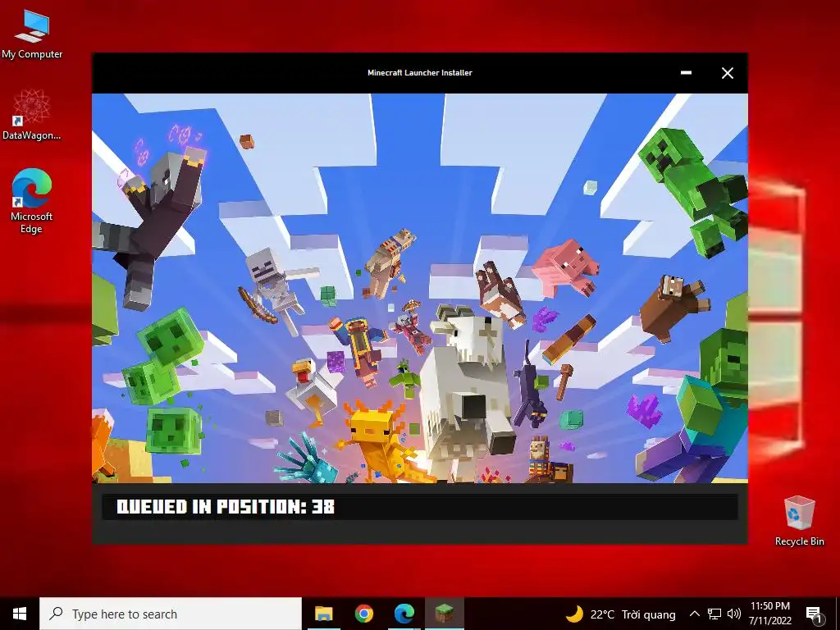The image size is (840, 630).
Task: Close the Minecraft Launcher Installer window
Action: point(727,73)
